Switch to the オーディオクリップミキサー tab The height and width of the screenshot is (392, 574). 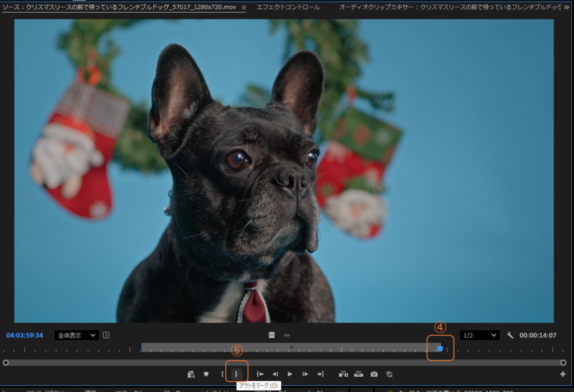448,7
